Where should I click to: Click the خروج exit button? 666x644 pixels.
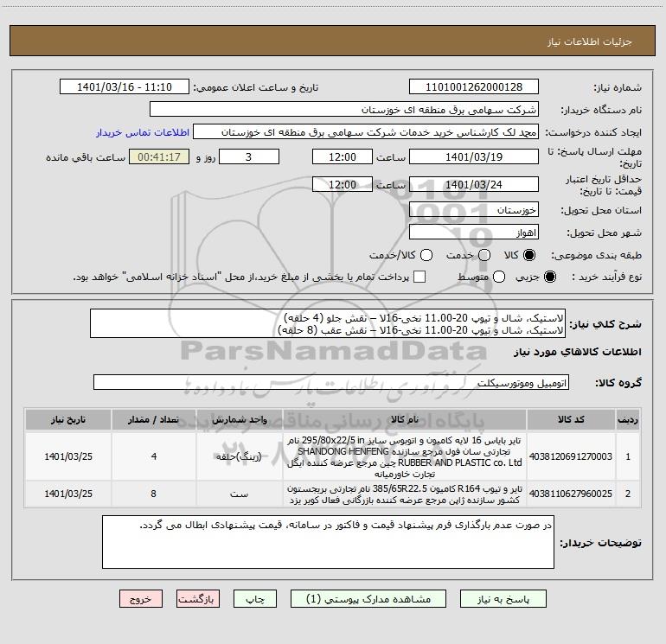pos(141,599)
